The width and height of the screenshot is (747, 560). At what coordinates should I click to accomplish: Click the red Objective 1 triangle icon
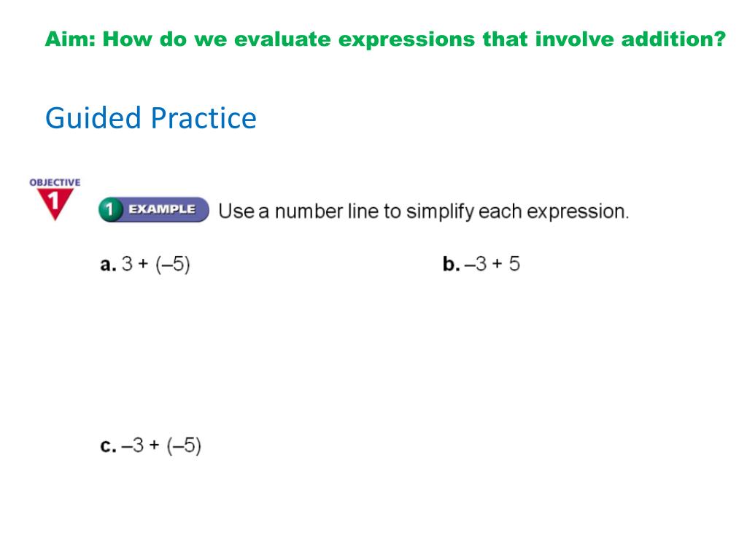coord(55,204)
